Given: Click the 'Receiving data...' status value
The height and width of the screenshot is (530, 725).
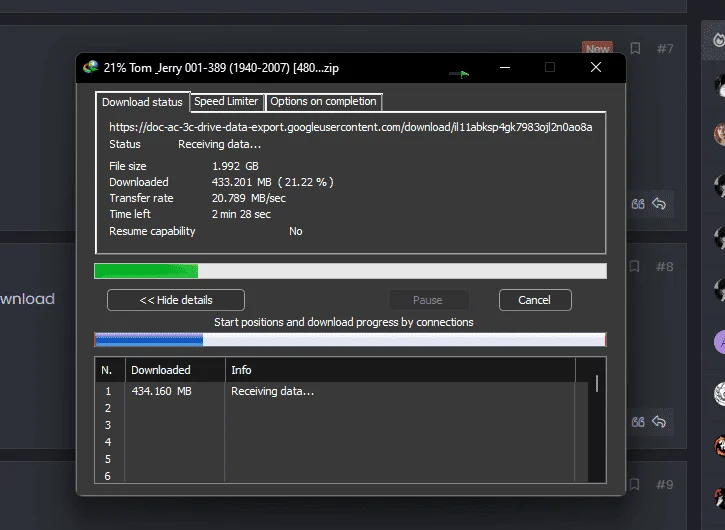Looking at the screenshot, I should (x=220, y=144).
